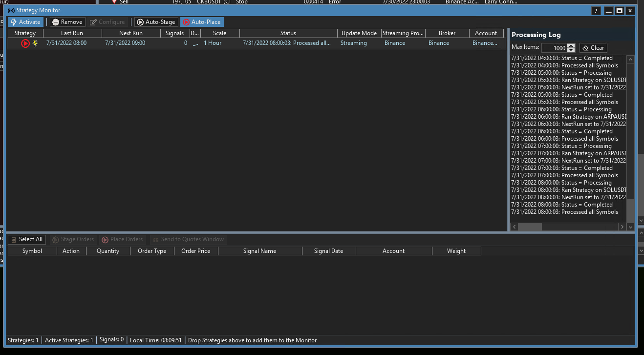Sort by the Strategy column header
The image size is (644, 355).
25,33
